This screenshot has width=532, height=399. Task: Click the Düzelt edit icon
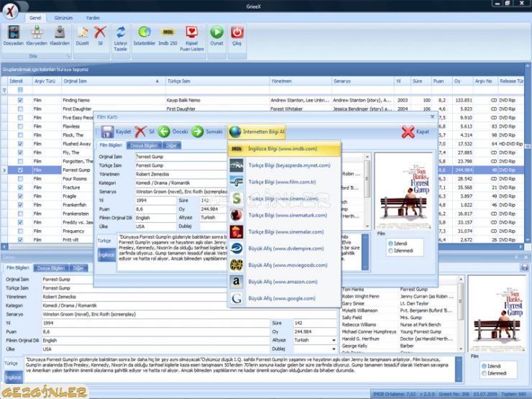(83, 32)
